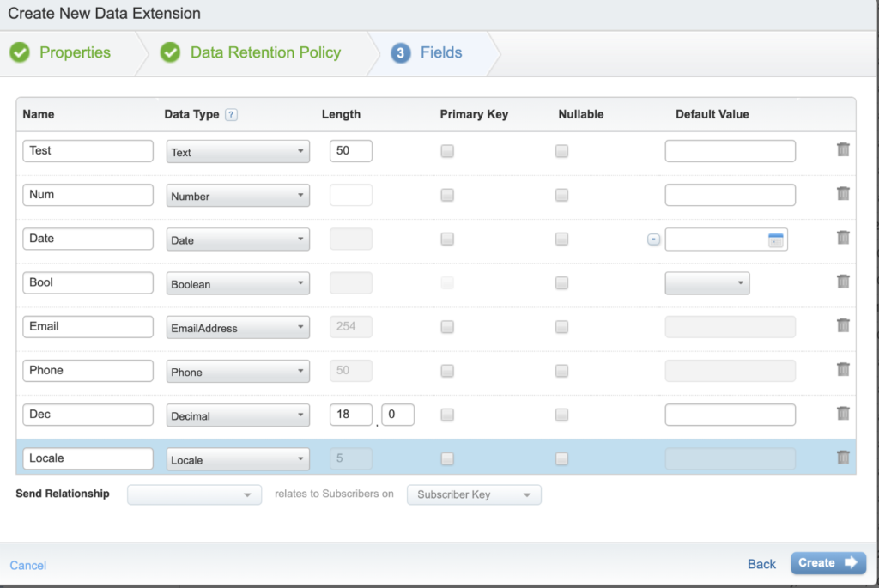879x588 pixels.
Task: Check Primary Key for Test field
Action: [x=447, y=151]
